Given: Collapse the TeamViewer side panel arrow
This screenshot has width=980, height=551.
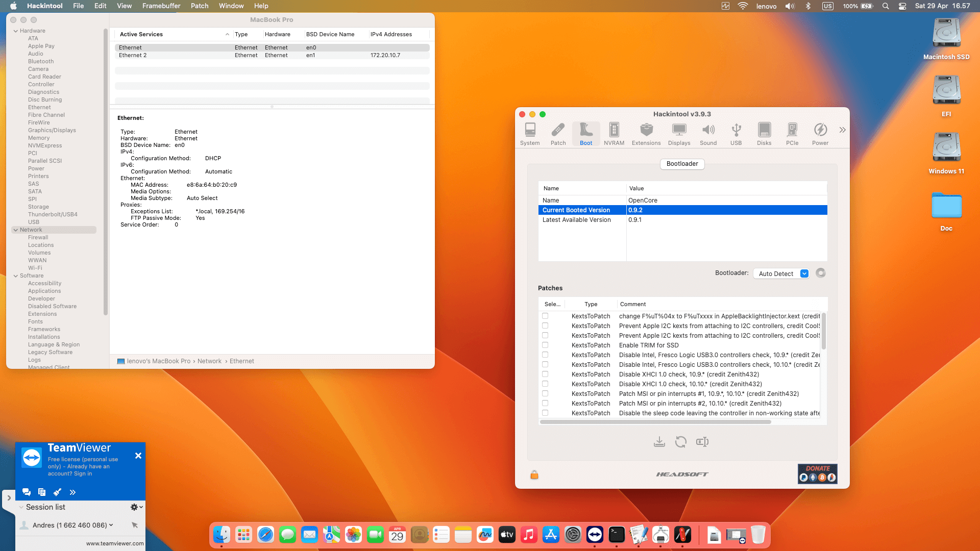Looking at the screenshot, I should pyautogui.click(x=9, y=498).
